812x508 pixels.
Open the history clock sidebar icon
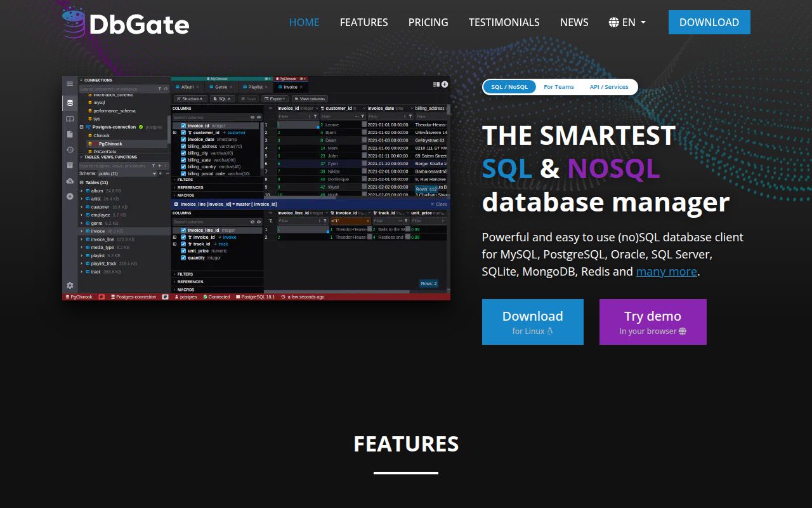pos(70,150)
